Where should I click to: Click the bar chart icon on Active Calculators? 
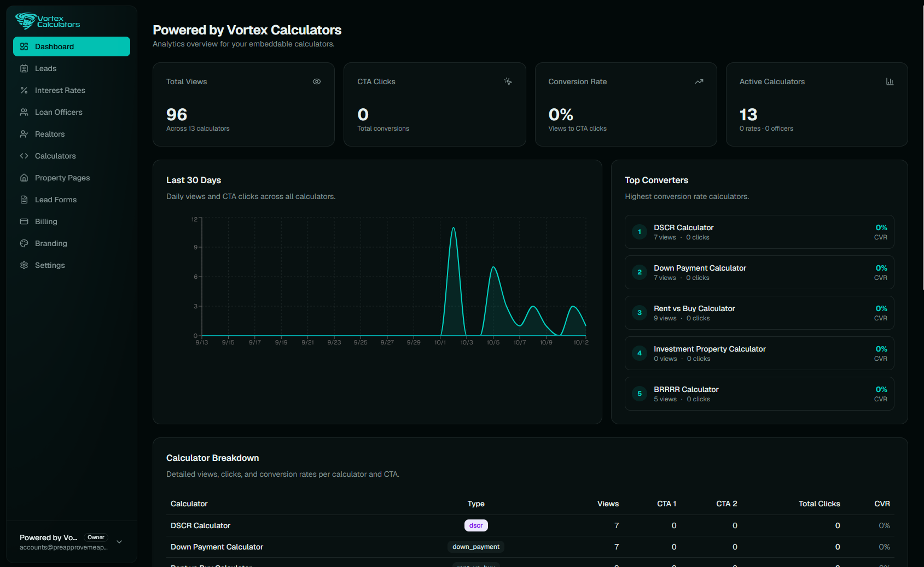(890, 81)
